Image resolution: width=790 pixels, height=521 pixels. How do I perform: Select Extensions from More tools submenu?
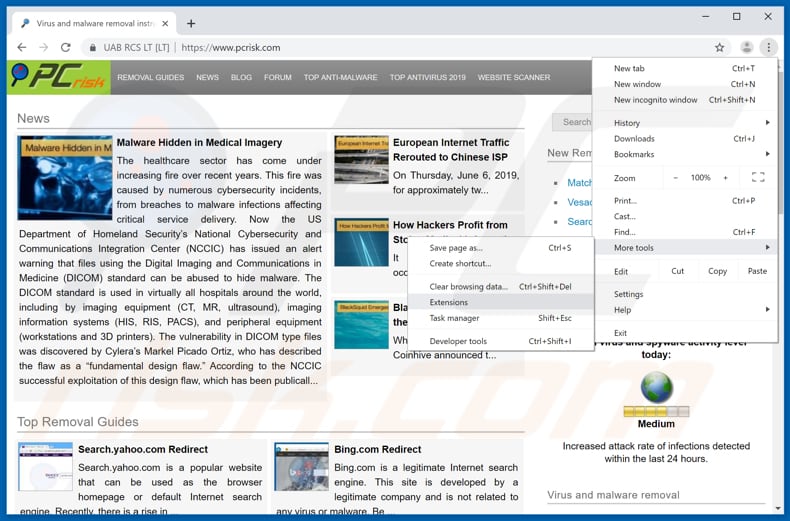[449, 302]
